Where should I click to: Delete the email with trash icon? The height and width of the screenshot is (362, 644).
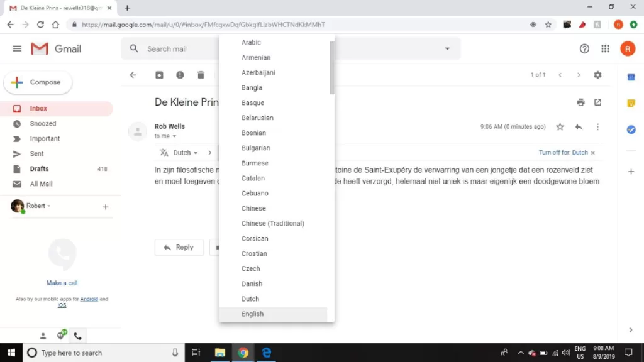(201, 75)
